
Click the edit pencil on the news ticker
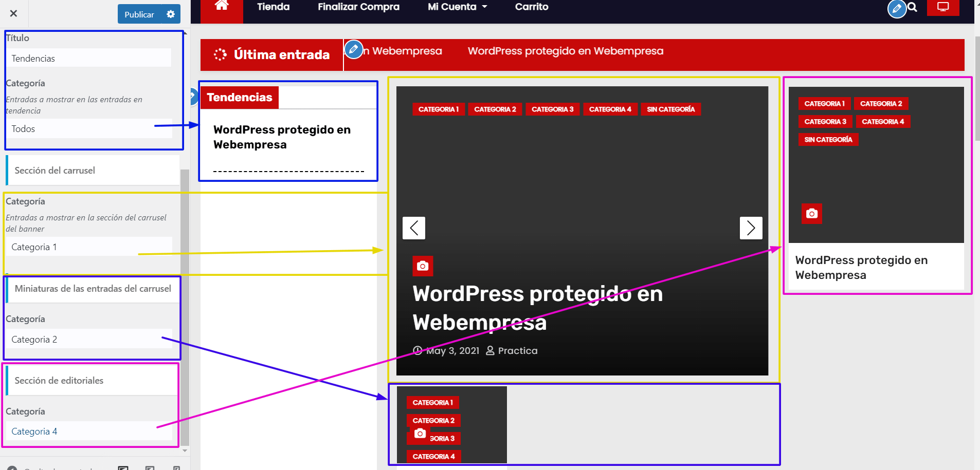tap(353, 49)
